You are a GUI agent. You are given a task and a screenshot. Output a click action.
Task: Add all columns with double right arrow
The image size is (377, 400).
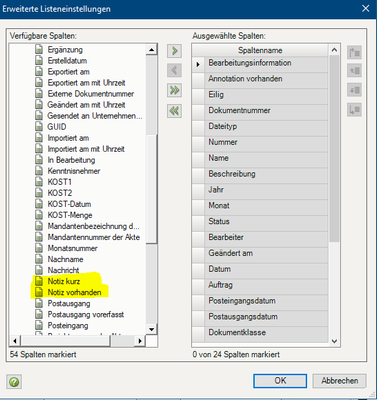click(174, 90)
